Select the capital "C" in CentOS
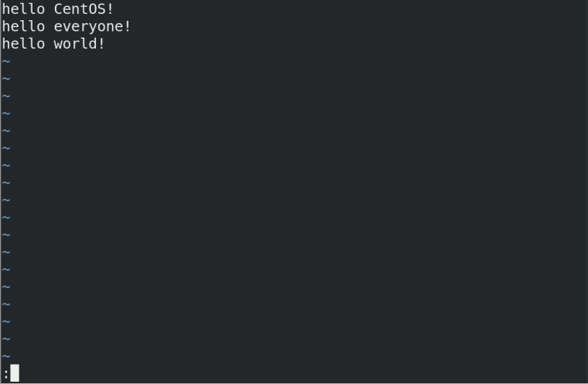Screen dimensions: 588x384 click(x=58, y=9)
